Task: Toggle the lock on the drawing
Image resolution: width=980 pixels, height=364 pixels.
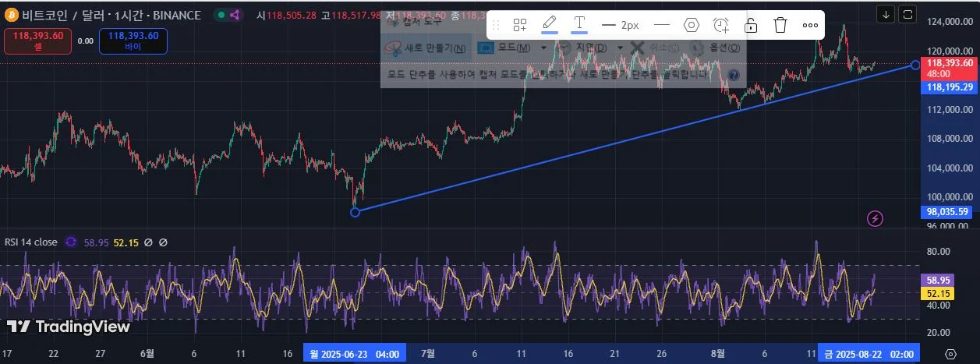Action: coord(751,25)
